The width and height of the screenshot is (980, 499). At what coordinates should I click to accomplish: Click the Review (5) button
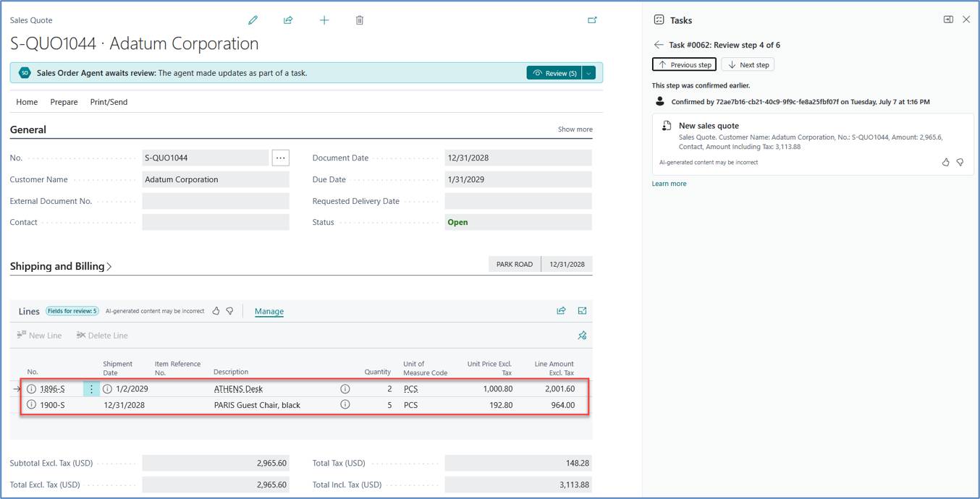coord(554,73)
